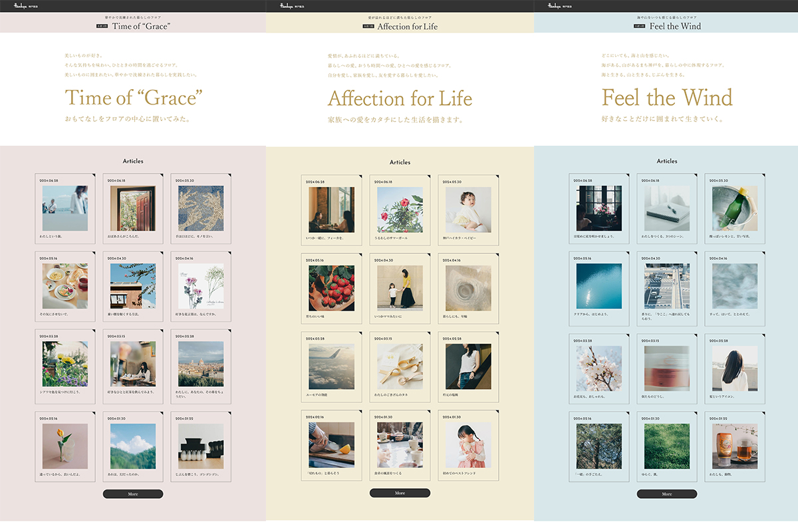Open the cherry blossom photo article
Viewport: 798px width, 532px height.
(599, 368)
